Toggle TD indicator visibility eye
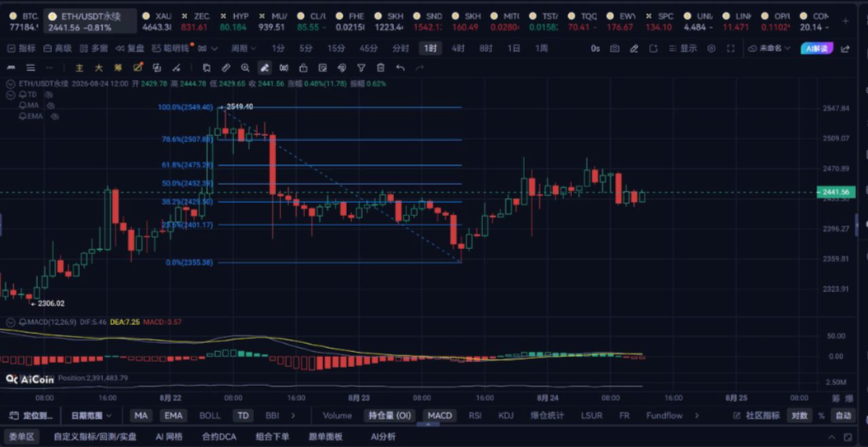This screenshot has height=447, width=868. pos(49,95)
